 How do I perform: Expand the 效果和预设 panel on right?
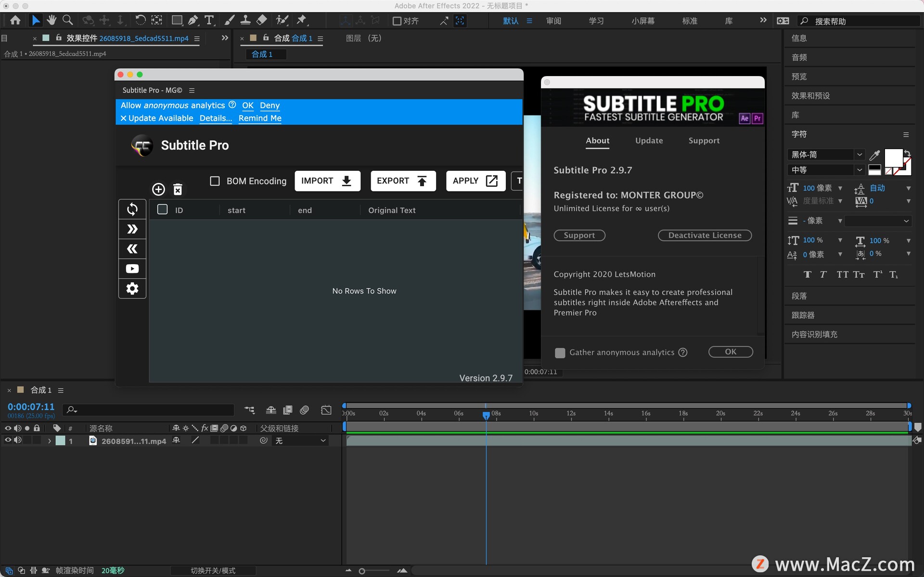pos(809,95)
